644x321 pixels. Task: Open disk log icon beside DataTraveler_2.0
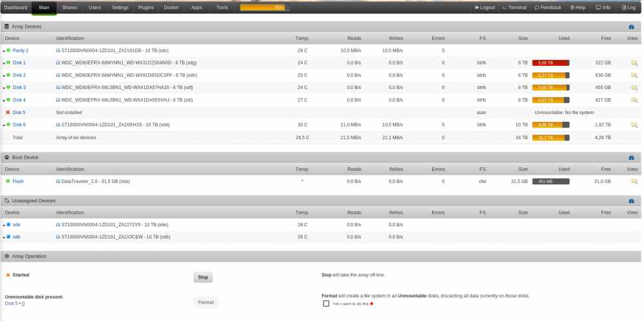[58, 181]
